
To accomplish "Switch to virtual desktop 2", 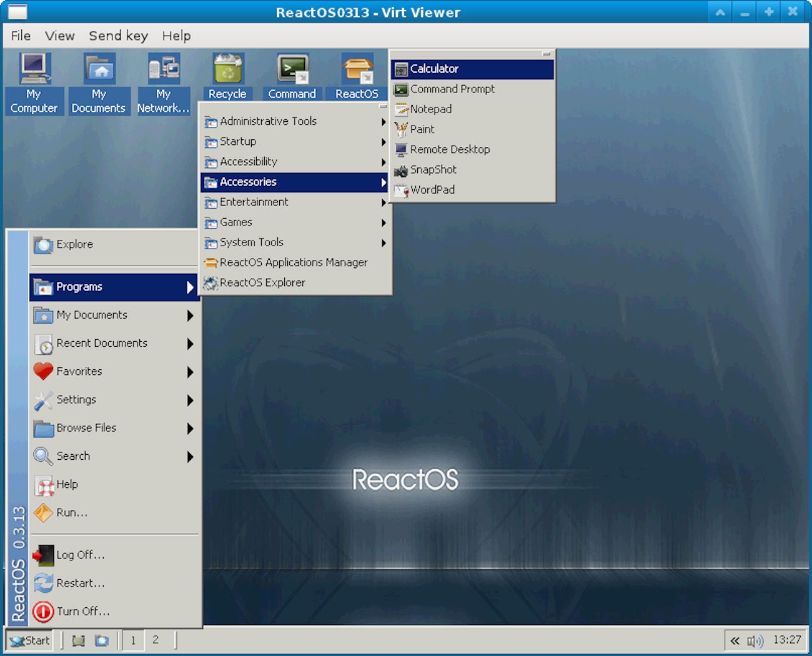I will click(156, 640).
